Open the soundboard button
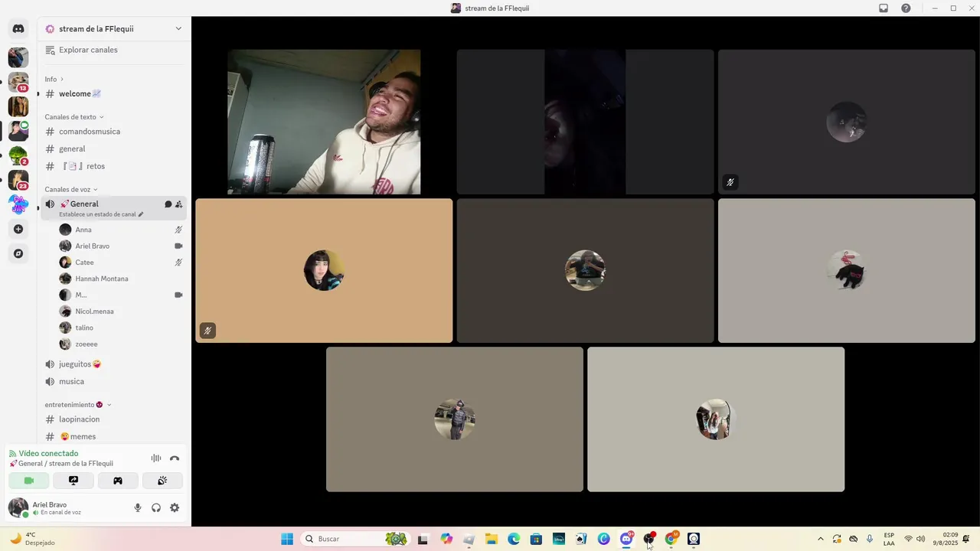 162,481
